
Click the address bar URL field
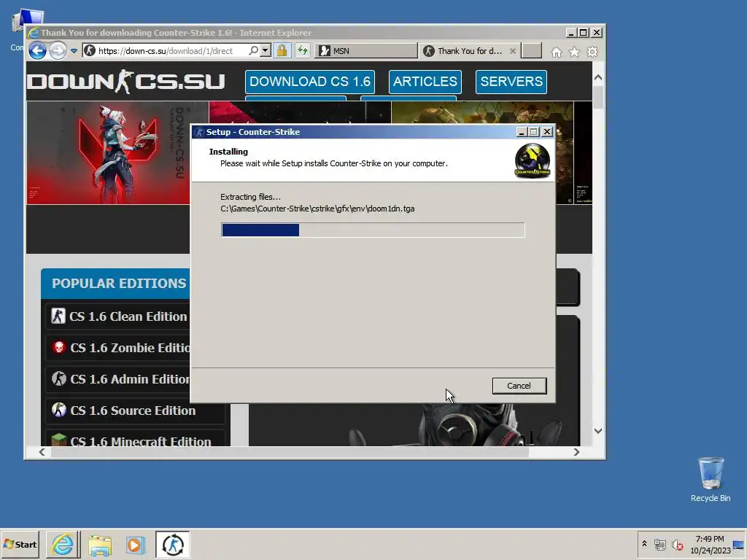165,51
